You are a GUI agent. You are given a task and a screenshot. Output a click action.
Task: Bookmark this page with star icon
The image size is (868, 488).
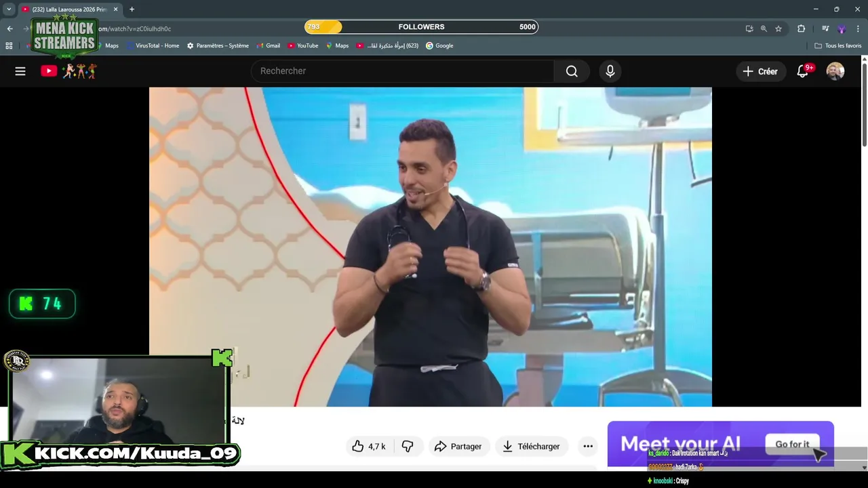[778, 28]
